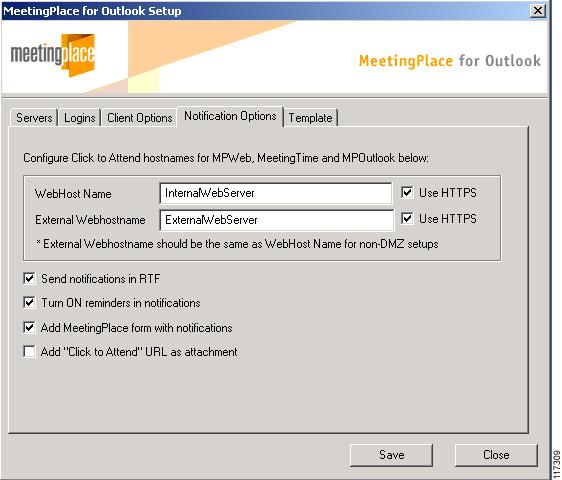
Task: Toggle Send notifications in RTF checkbox
Action: point(29,279)
